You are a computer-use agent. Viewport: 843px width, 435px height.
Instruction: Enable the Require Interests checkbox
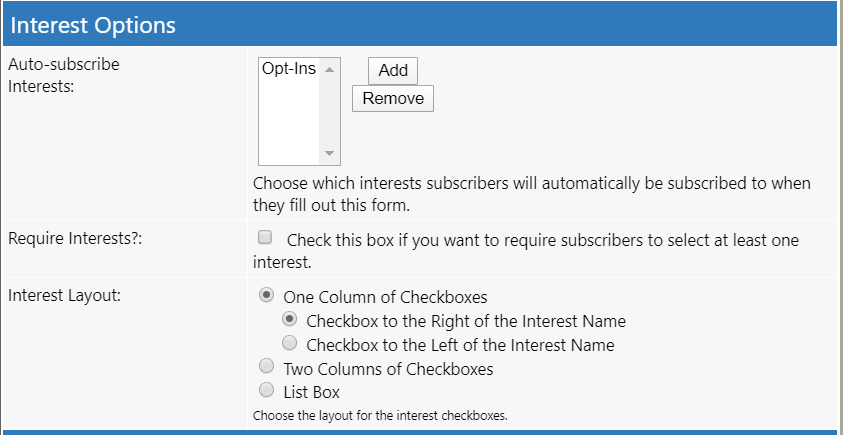pos(265,238)
